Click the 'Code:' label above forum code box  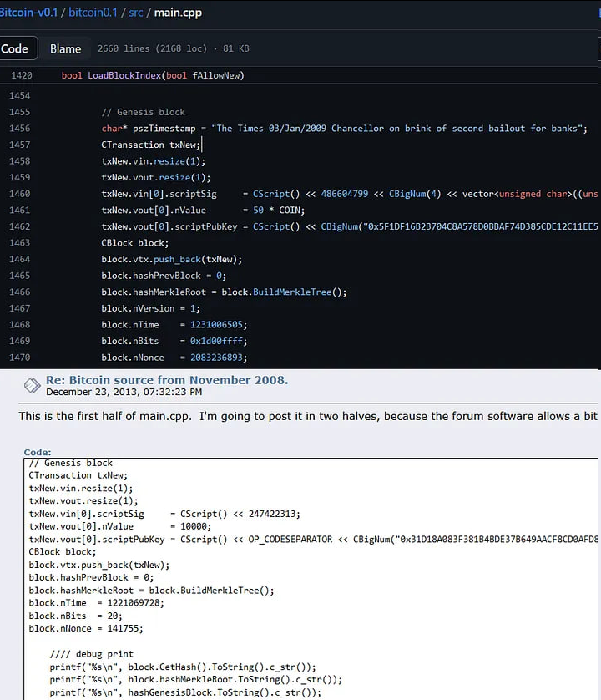pos(38,452)
